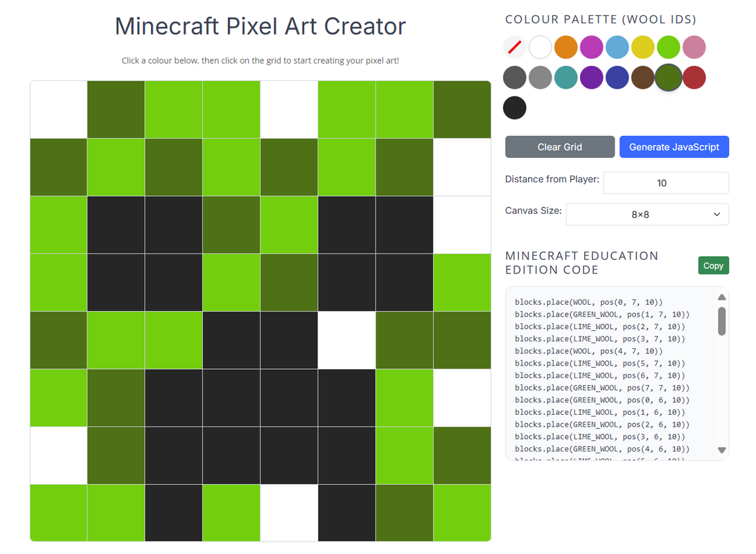Image resolution: width=756 pixels, height=554 pixels.
Task: Select the cyan wool colour
Action: pyautogui.click(x=566, y=78)
